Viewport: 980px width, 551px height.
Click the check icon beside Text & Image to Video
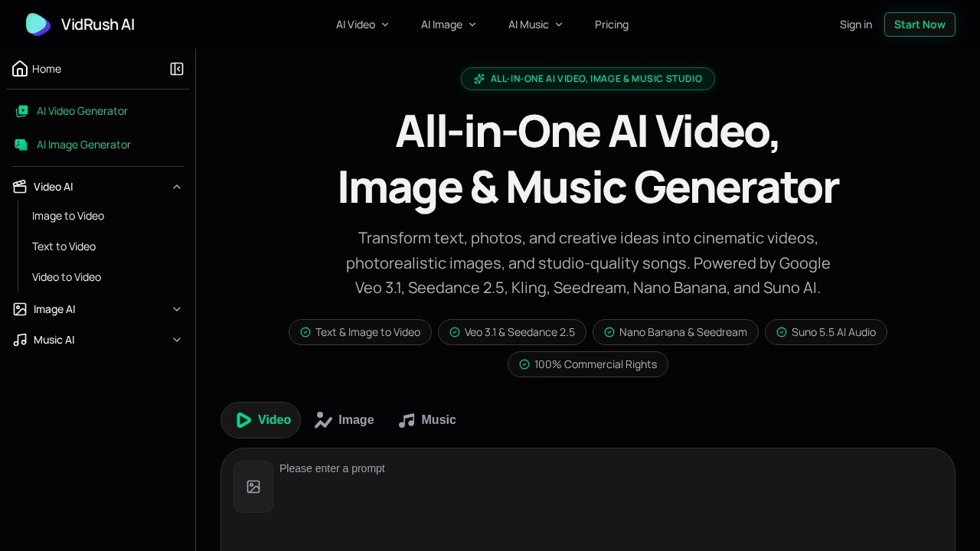coord(305,332)
